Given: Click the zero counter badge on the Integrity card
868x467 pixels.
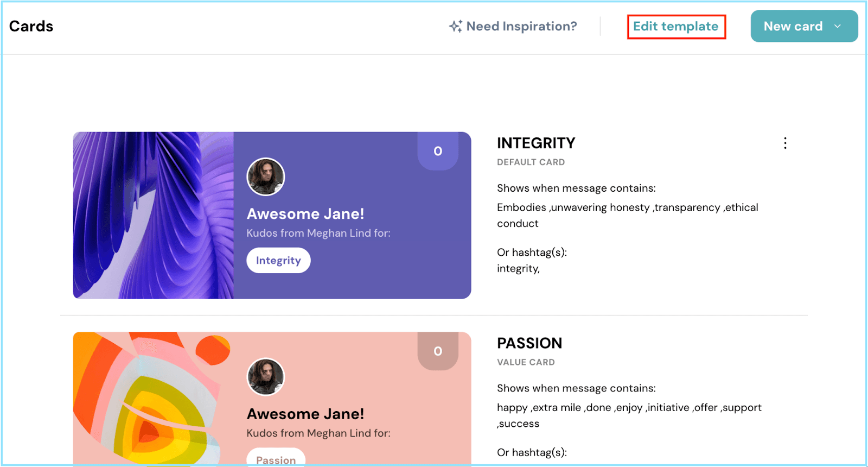Looking at the screenshot, I should [x=438, y=151].
